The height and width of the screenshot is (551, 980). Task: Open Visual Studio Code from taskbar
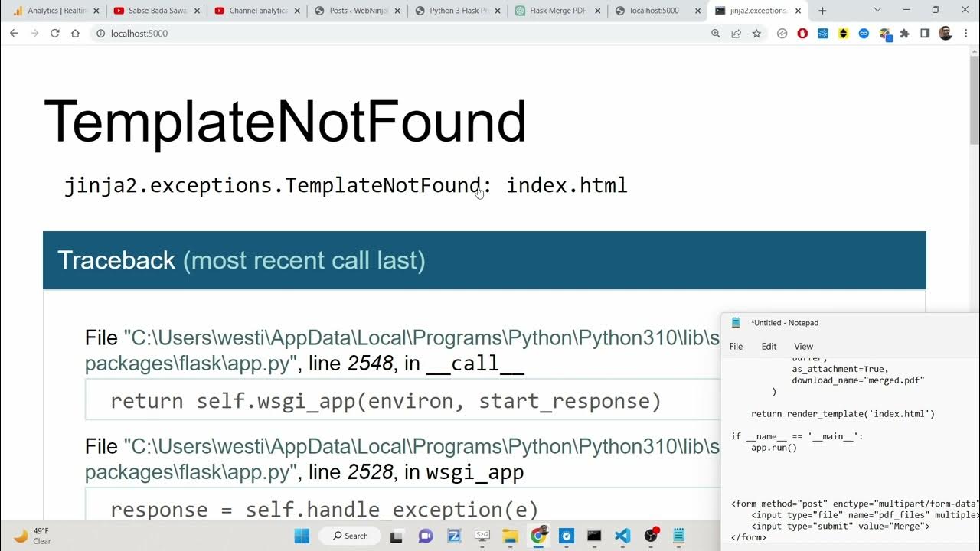click(622, 536)
